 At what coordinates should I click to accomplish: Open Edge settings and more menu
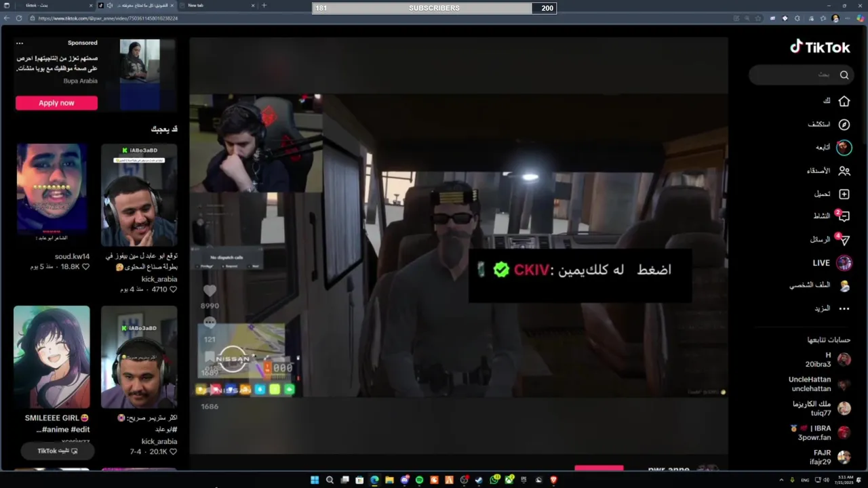(848, 18)
